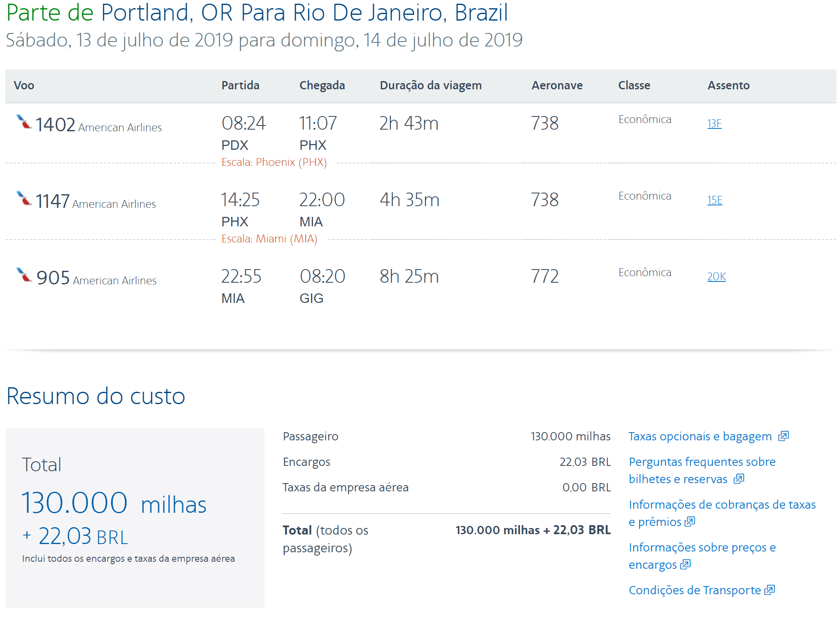Click the American Airlines logo for flight 905

click(24, 275)
